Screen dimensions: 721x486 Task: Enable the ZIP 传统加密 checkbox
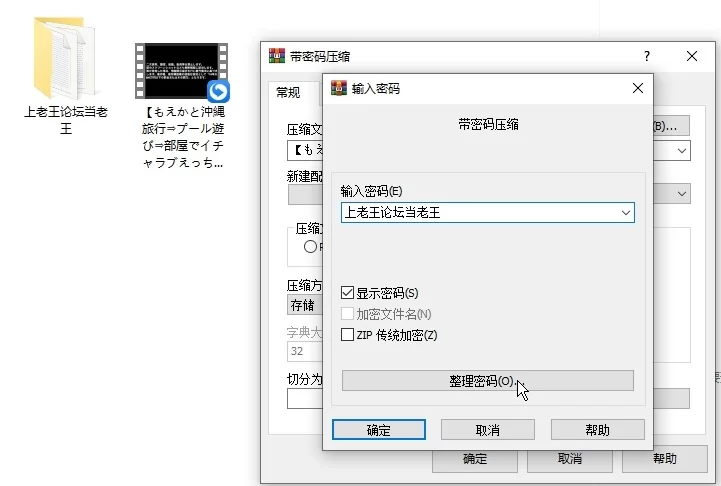tap(348, 335)
